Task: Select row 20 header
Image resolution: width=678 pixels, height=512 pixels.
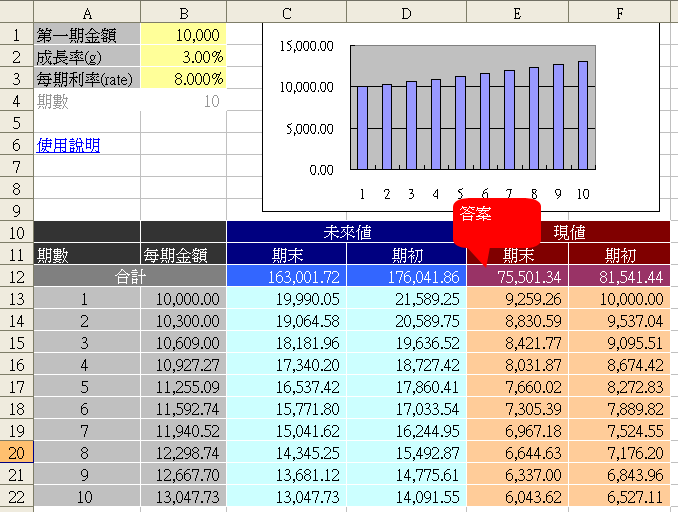Action: (16, 452)
